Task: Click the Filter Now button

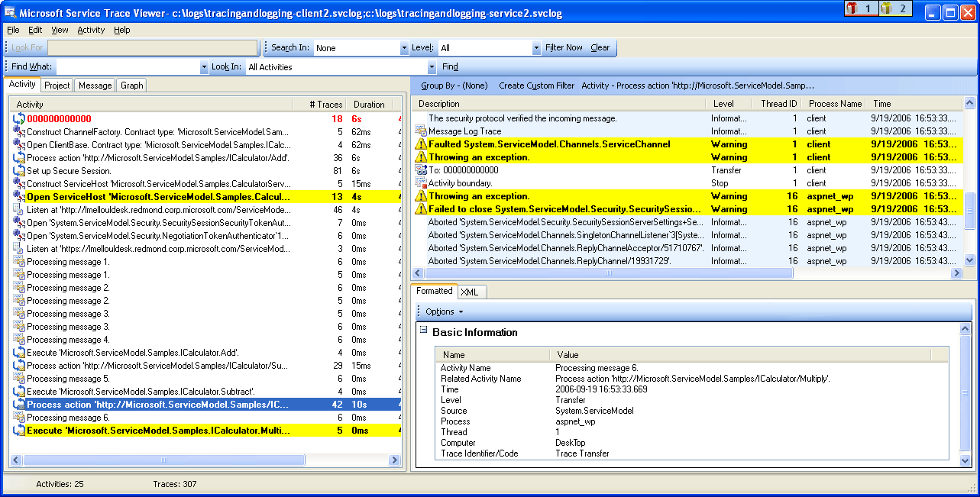Action: [564, 47]
